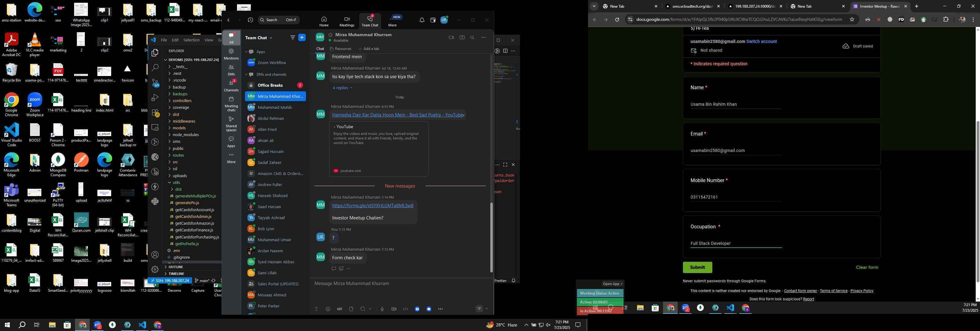Click VS Code icon in Windows taskbar

(x=142, y=325)
